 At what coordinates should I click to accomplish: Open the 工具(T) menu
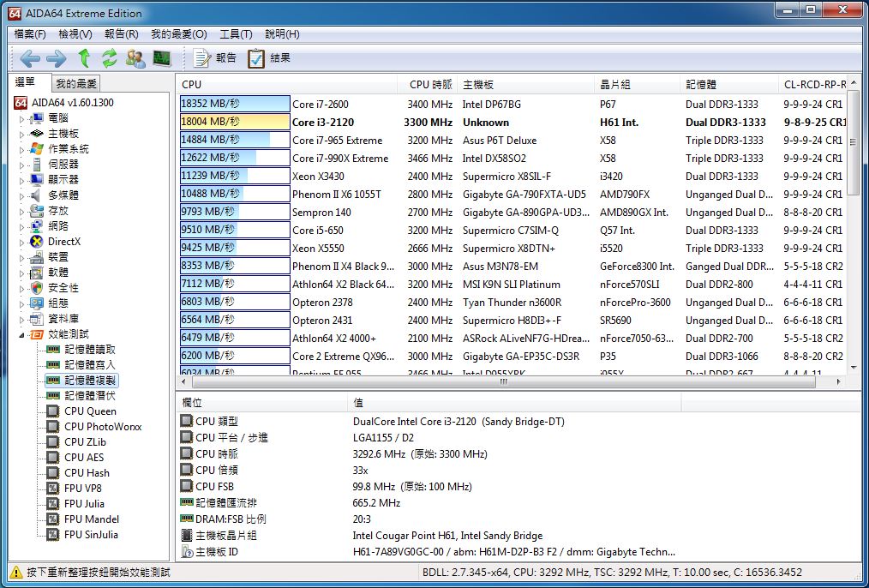tap(236, 34)
